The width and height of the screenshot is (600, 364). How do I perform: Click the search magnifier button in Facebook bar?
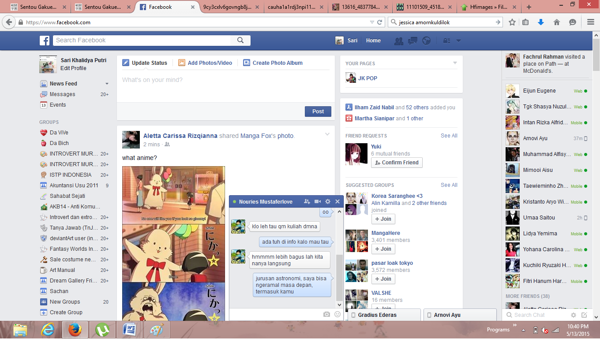point(240,41)
